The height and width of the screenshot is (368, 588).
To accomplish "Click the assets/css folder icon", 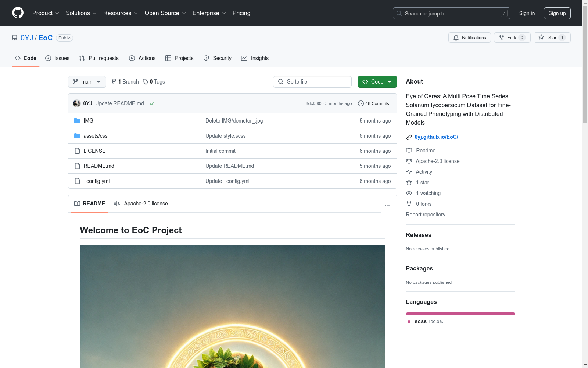I will point(77,136).
